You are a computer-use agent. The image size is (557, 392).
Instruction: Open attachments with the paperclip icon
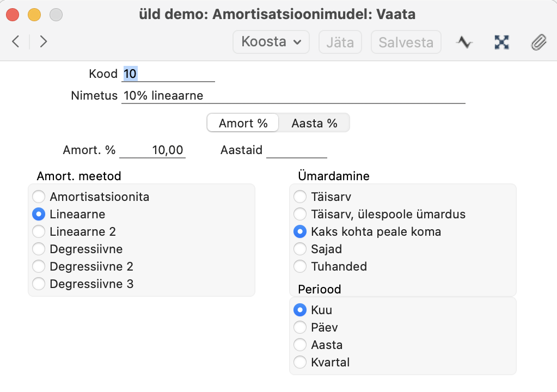(x=538, y=42)
